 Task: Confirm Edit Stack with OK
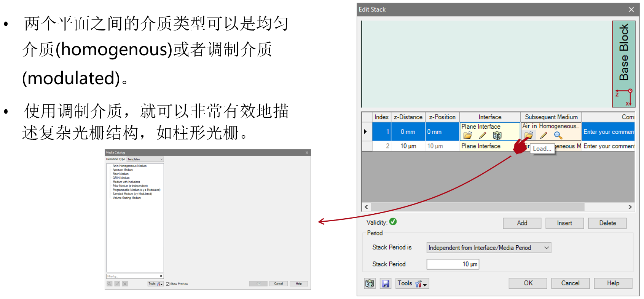point(528,283)
